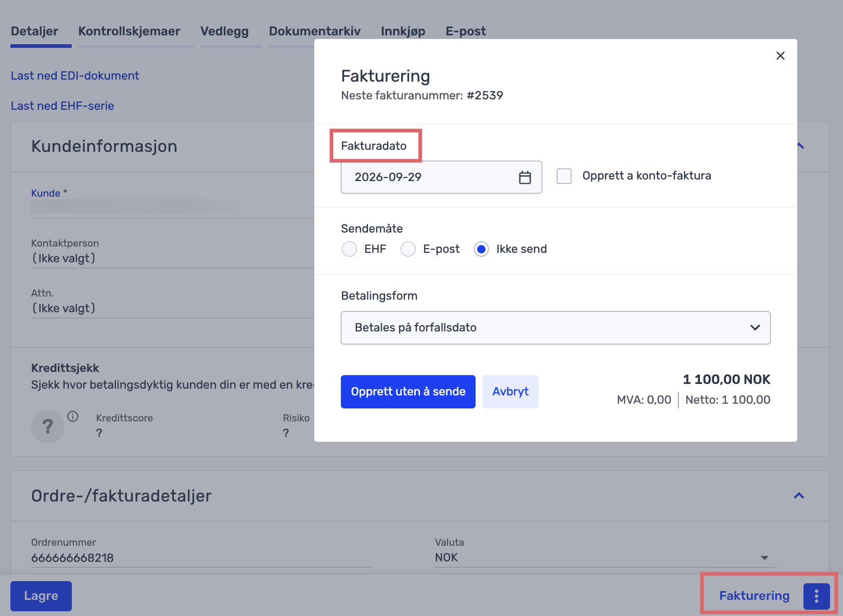Image resolution: width=843 pixels, height=616 pixels.
Task: Click the Netto: 1 100,00 text
Action: pos(727,400)
